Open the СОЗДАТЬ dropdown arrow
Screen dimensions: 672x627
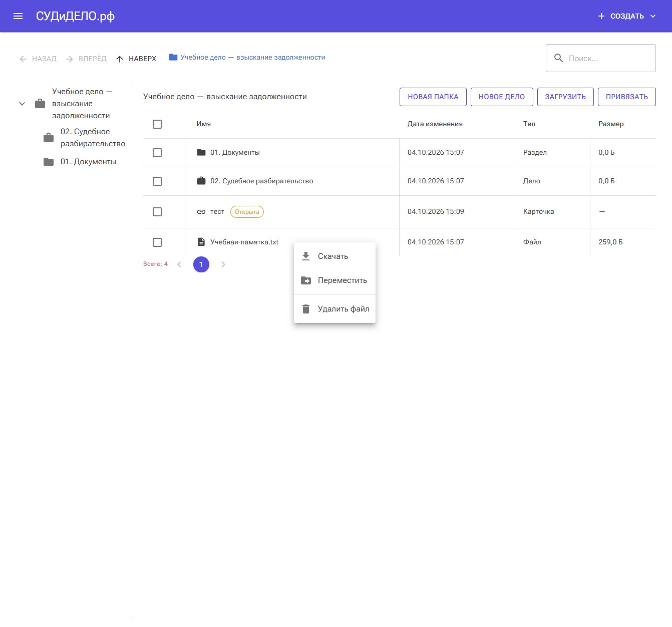(653, 16)
